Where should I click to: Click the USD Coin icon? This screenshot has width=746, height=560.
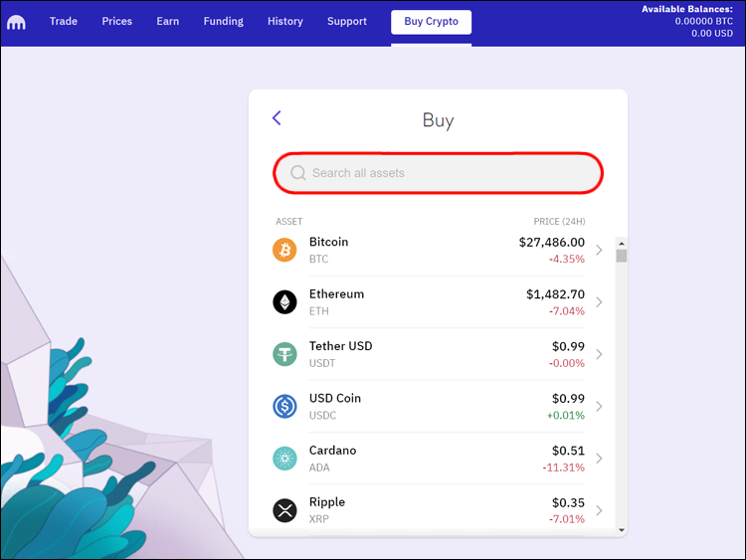[284, 406]
